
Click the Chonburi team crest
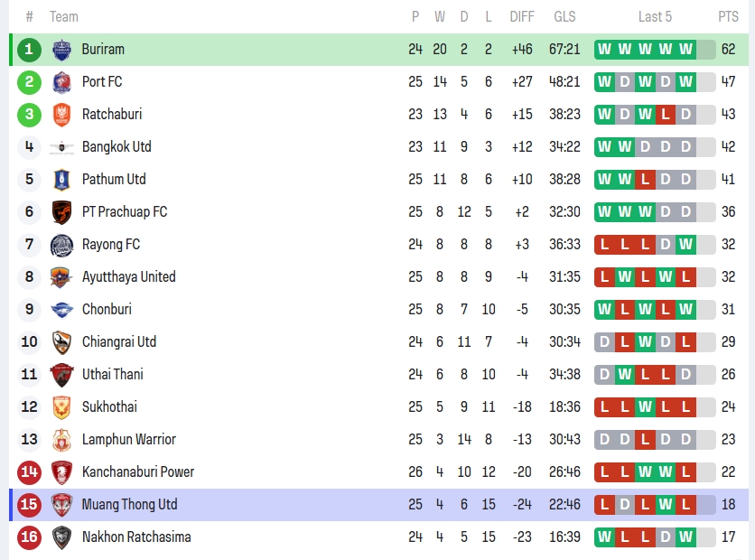[x=61, y=310]
